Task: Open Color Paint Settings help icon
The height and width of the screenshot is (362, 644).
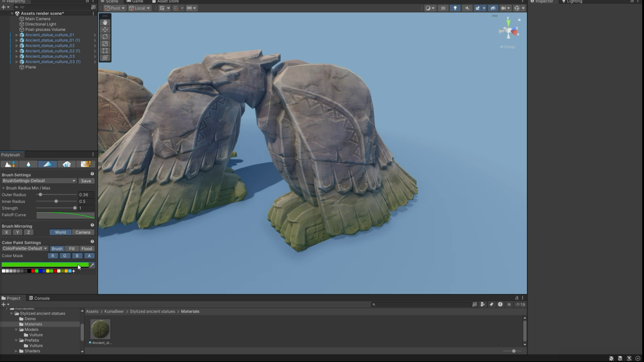Action: (92, 242)
